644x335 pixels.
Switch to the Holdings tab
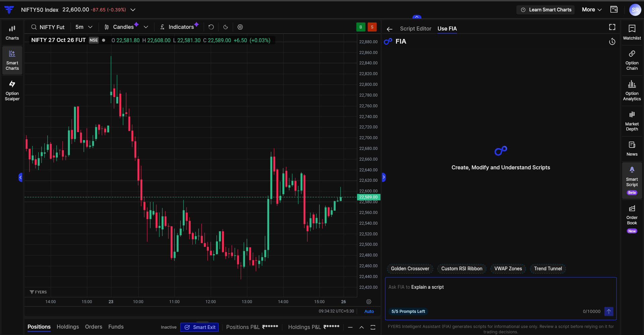[68, 327]
